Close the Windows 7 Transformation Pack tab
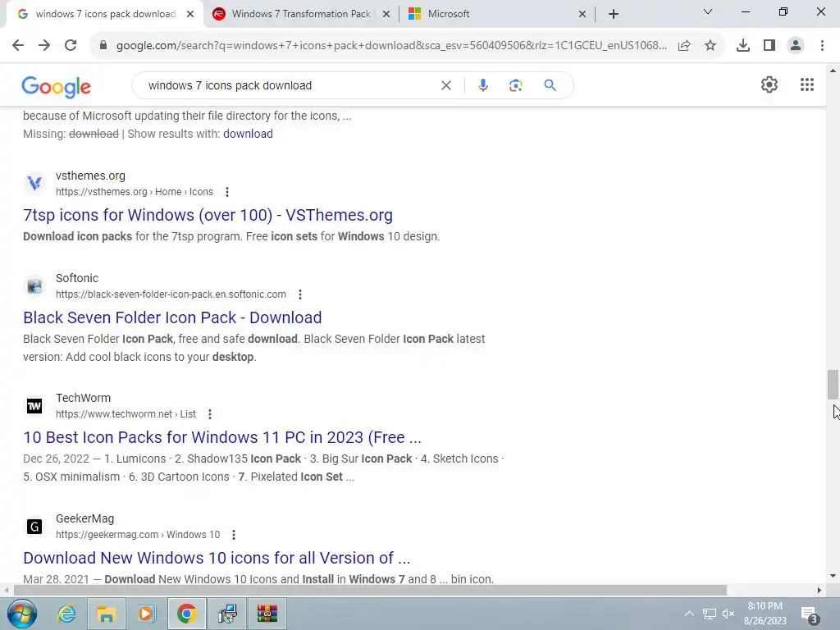The image size is (840, 630). click(386, 14)
